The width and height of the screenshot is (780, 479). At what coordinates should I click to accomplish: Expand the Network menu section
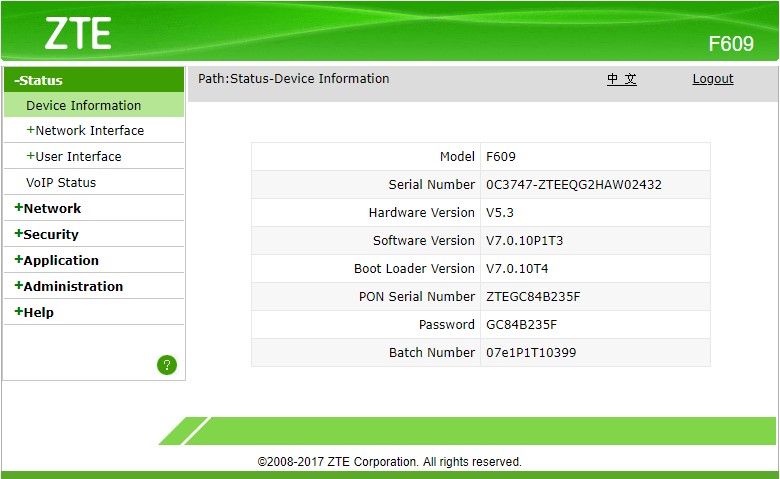[x=94, y=208]
